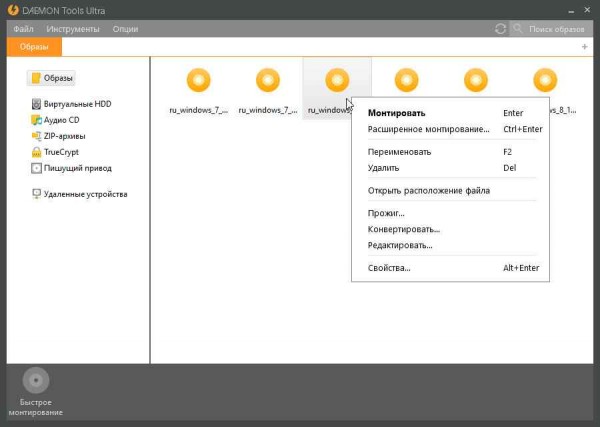This screenshot has height=427, width=600.
Task: Click the Аудио CD music icon
Action: click(36, 120)
